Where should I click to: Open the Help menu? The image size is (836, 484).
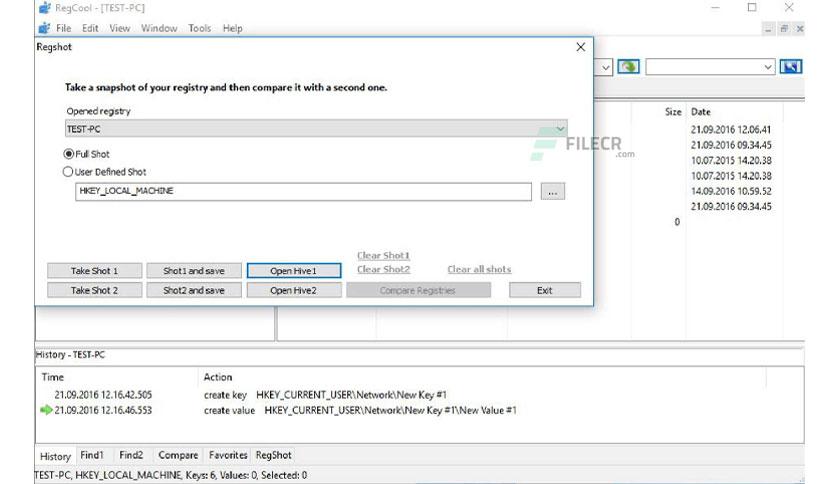click(x=232, y=28)
